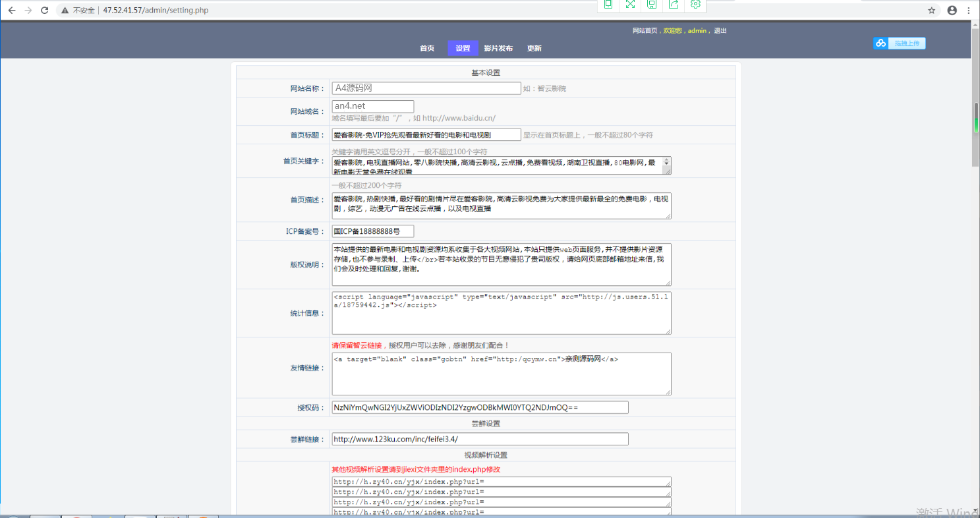The image size is (980, 518).
Task: Open the green gear settings icon
Action: click(695, 4)
